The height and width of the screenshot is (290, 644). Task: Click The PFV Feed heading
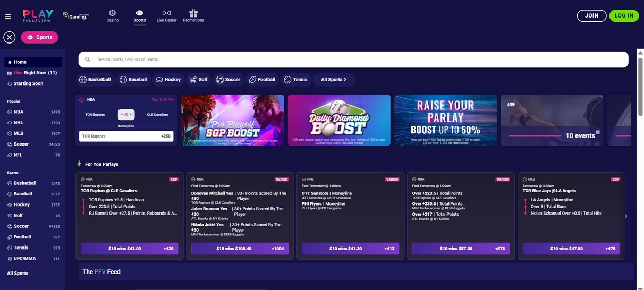(x=101, y=271)
